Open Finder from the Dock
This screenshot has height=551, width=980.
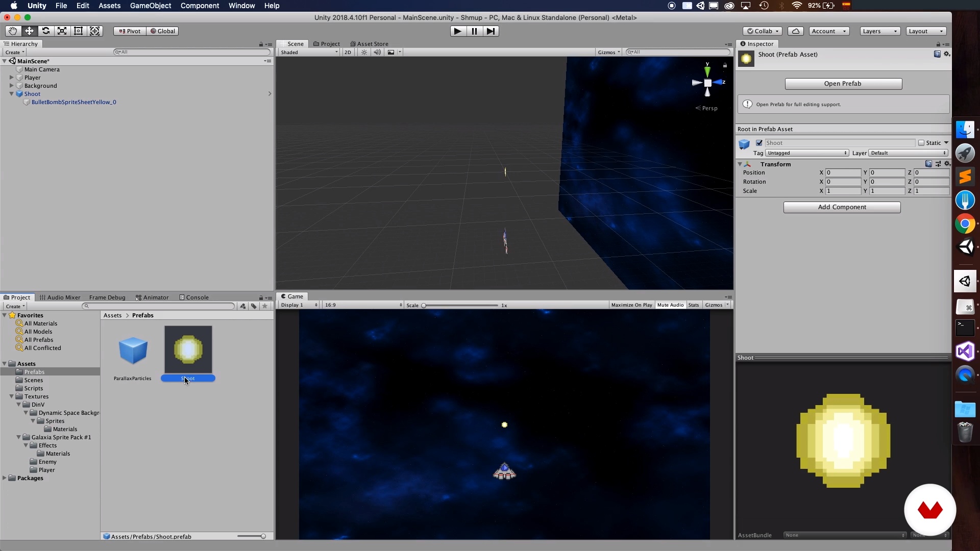coord(965,130)
